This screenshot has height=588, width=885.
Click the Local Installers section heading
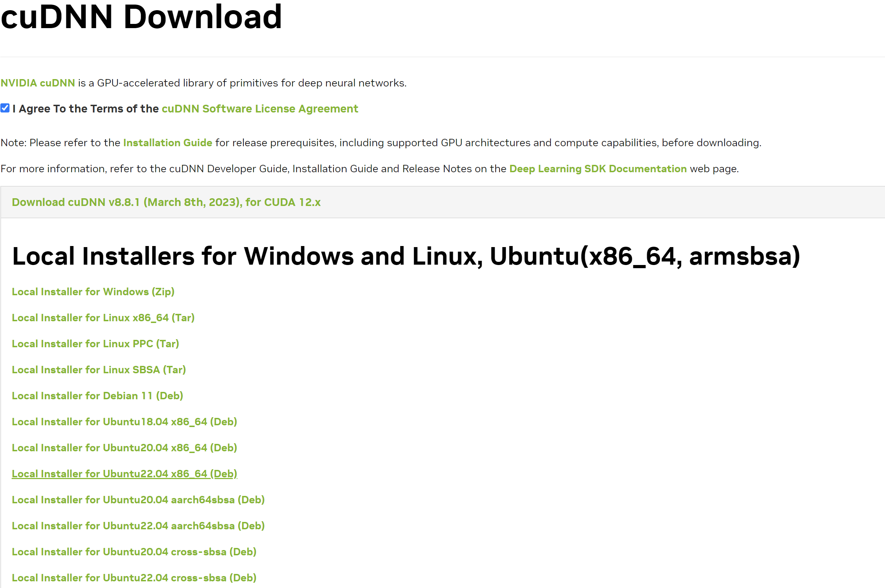pyautogui.click(x=406, y=257)
